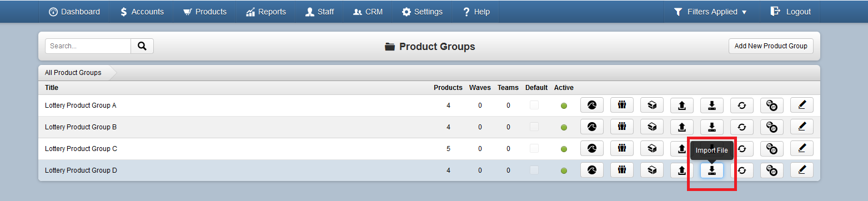Viewport: 868px width, 201px height.
Task: Open lottery balls icon for Product Group A
Action: [772, 105]
